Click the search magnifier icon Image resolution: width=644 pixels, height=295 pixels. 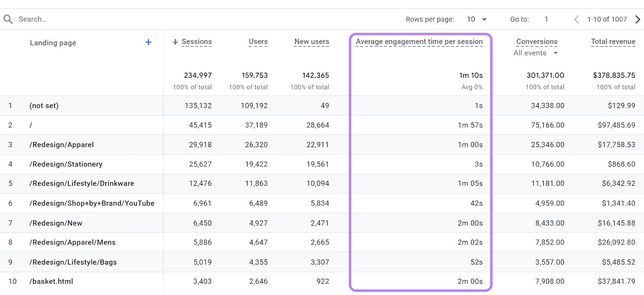coord(8,19)
